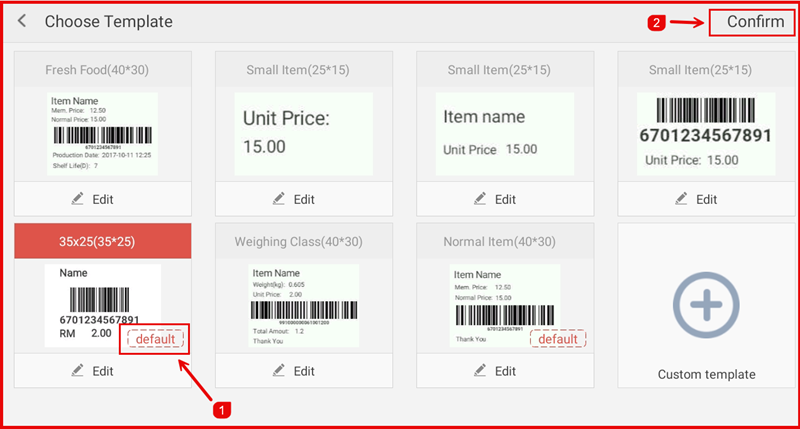The height and width of the screenshot is (429, 800).
Task: Select the Normal Item(40*30) template preview
Action: pyautogui.click(x=504, y=305)
